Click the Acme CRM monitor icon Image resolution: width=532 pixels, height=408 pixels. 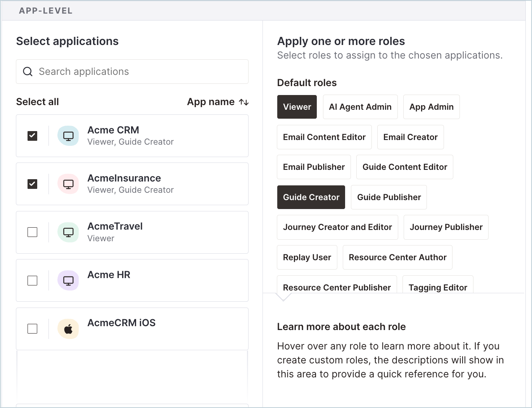pyautogui.click(x=68, y=136)
